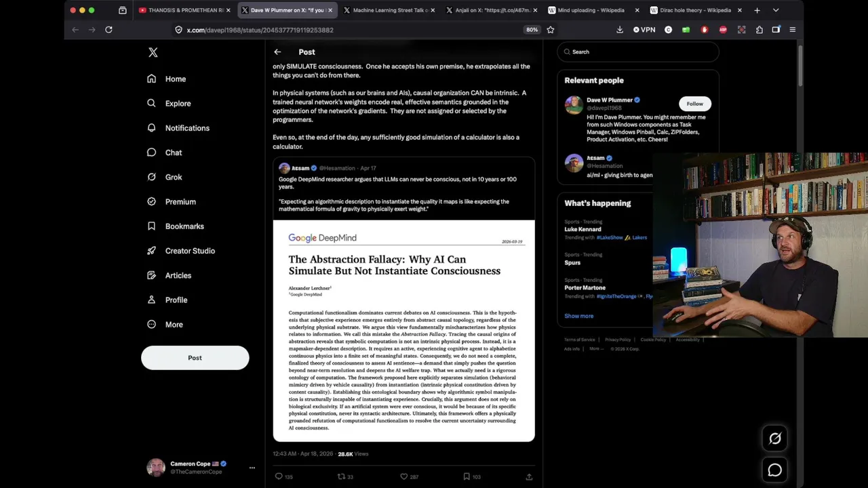Open the floating chat bubble icon
The image size is (868, 488).
[774, 470]
